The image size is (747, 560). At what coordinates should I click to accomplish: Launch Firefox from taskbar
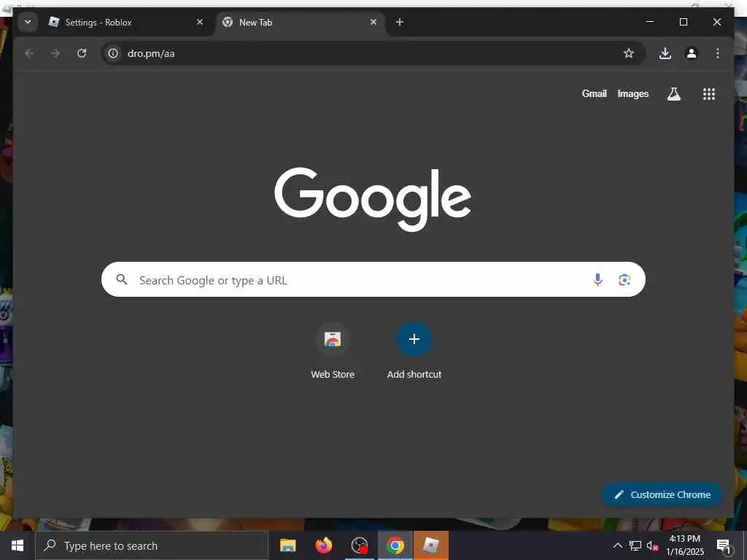[x=324, y=545]
